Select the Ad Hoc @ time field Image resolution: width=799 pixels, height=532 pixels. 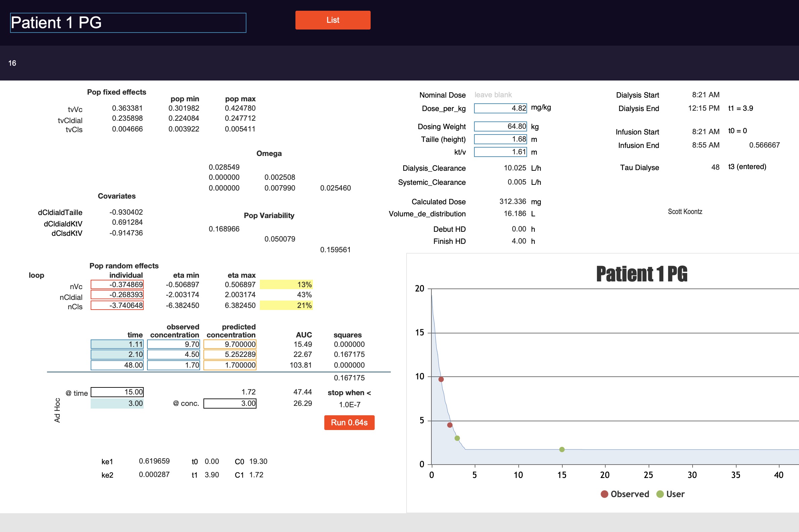tap(117, 392)
